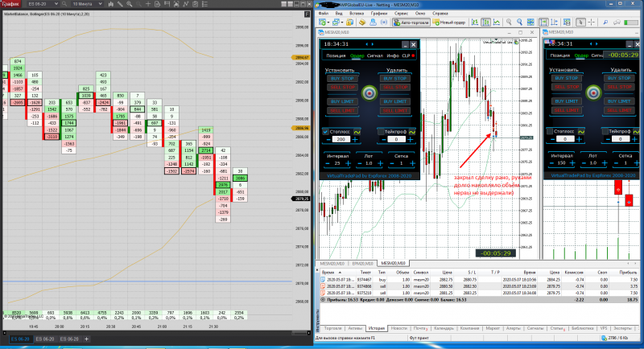
Task: Click the blue search icon in MetaTrader toolbar
Action: [605, 23]
